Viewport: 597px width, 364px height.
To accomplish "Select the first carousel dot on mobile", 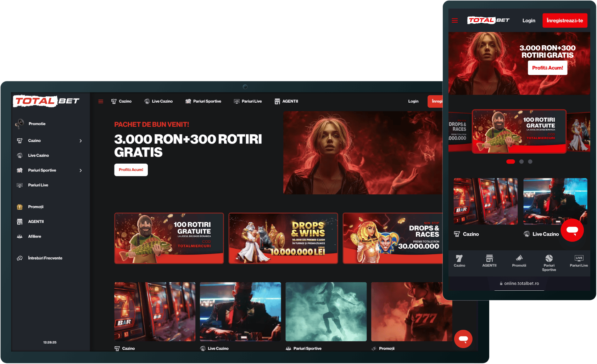I will coord(510,161).
